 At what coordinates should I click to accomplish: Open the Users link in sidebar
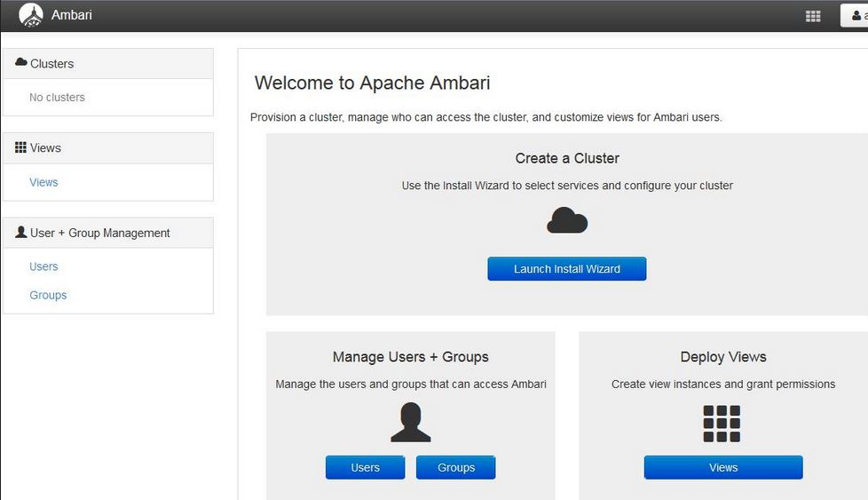[x=43, y=266]
